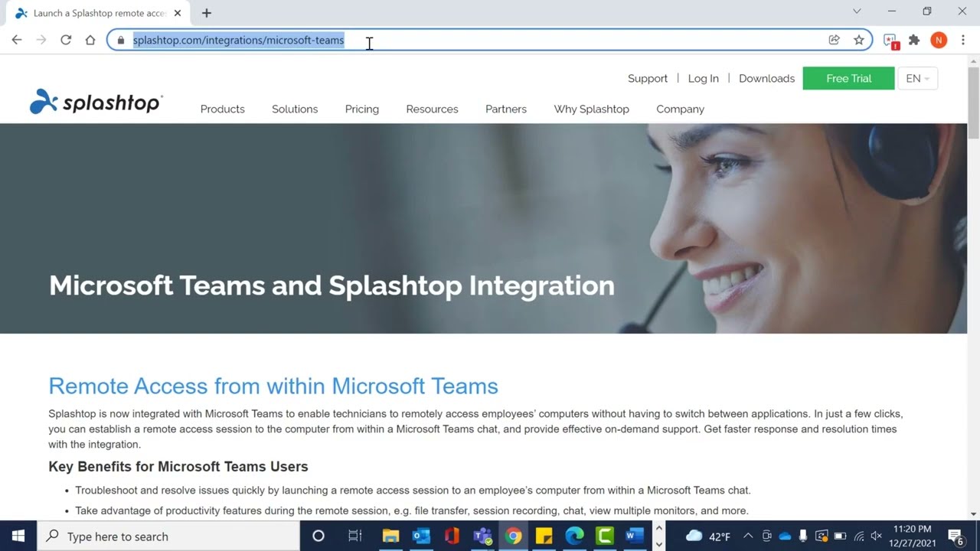
Task: Go back to the previous page
Action: tap(17, 40)
